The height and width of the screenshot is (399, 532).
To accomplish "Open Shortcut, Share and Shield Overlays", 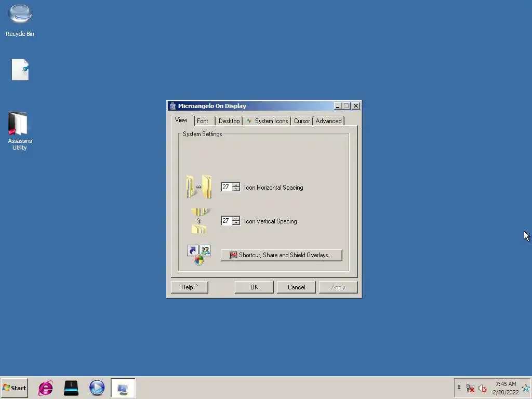I will 281,255.
